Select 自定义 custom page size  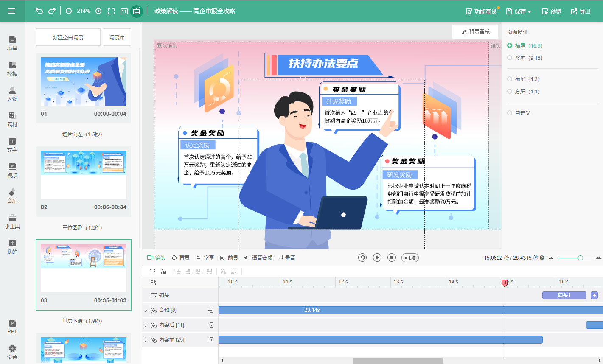coord(519,113)
